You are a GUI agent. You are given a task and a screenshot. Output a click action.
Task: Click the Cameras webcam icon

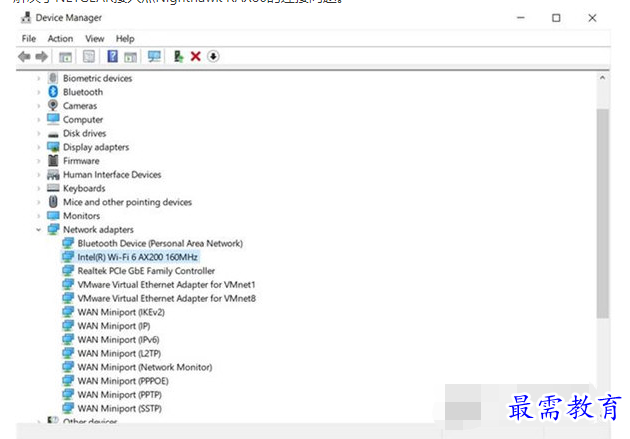(53, 105)
